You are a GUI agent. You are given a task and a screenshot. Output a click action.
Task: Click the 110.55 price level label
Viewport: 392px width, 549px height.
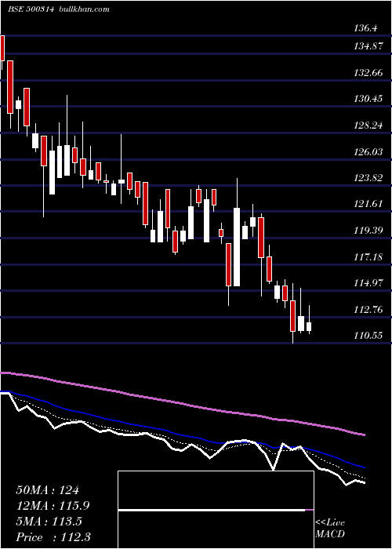coord(368,336)
